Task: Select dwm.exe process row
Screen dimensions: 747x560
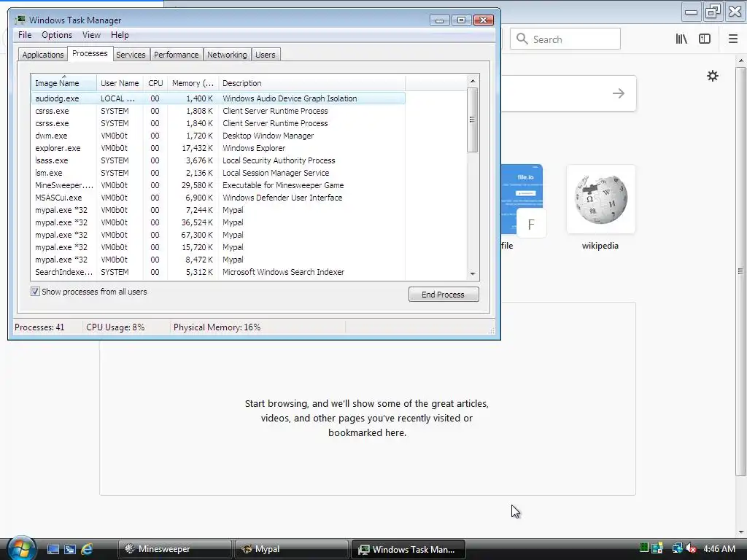Action: point(218,136)
